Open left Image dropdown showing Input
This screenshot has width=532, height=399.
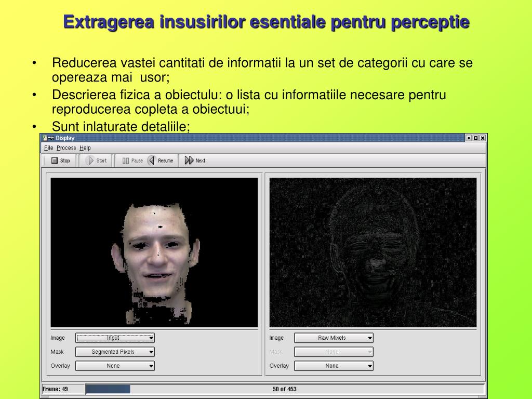115,338
